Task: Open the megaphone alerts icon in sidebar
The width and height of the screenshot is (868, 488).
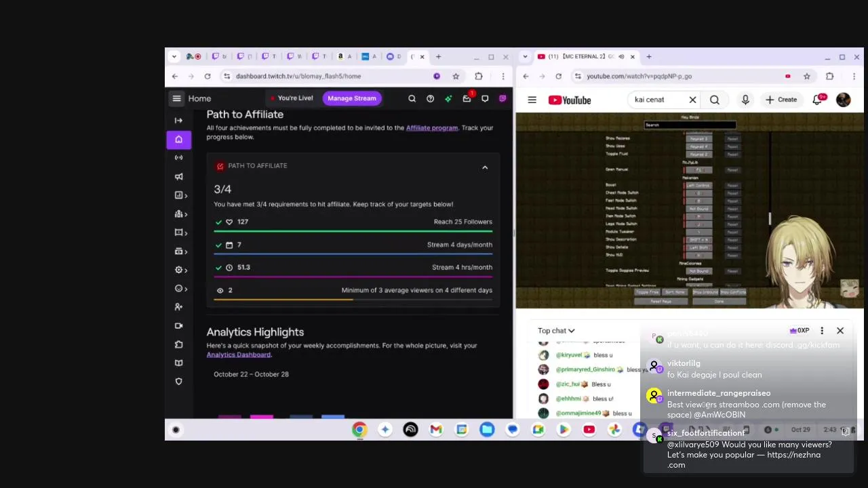Action: coord(178,177)
